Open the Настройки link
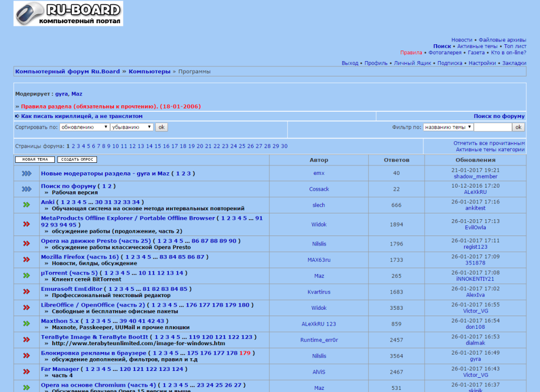Screen dimensions: 540x392 click(x=482, y=63)
